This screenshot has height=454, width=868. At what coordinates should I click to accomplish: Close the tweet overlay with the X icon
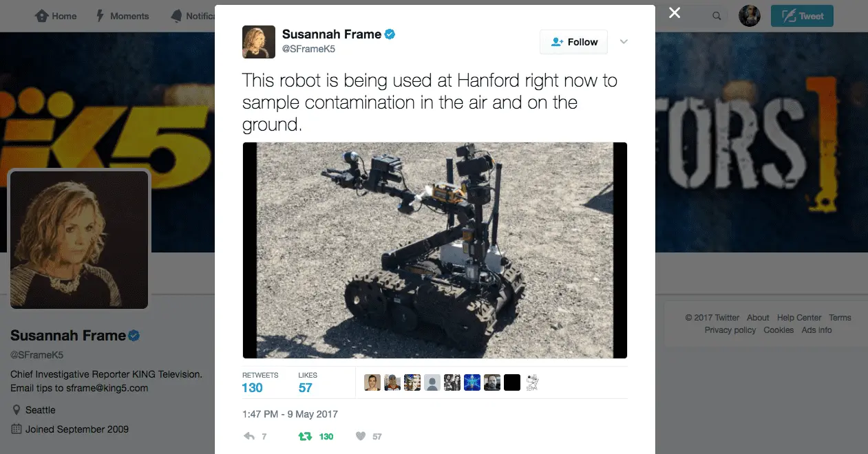click(675, 13)
